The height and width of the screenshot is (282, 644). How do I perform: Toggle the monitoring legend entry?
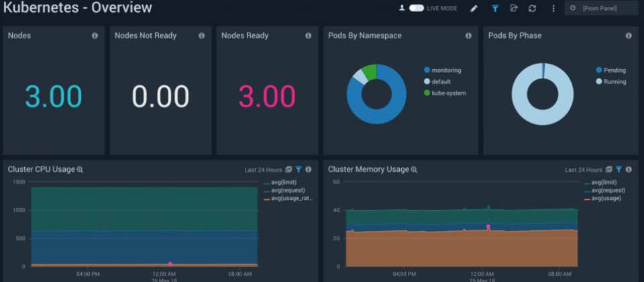point(443,70)
